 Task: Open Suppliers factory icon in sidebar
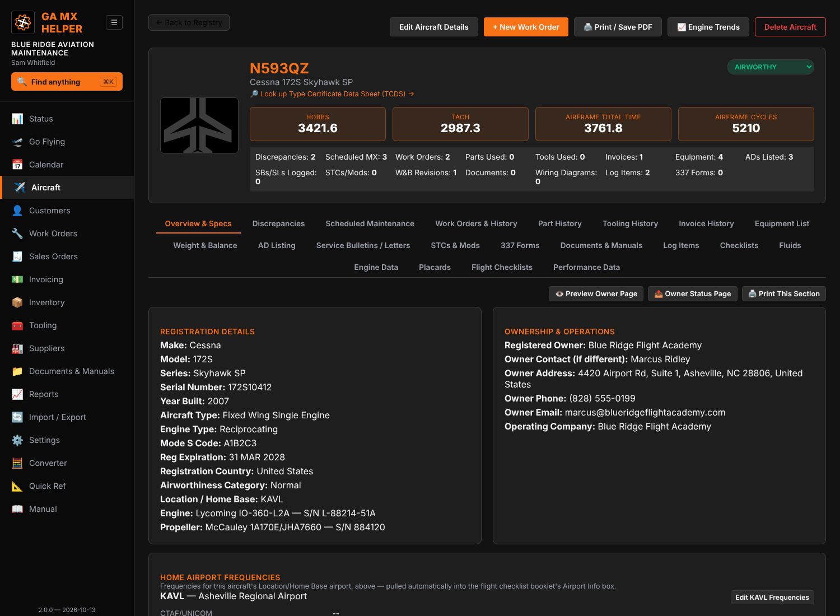(x=17, y=348)
